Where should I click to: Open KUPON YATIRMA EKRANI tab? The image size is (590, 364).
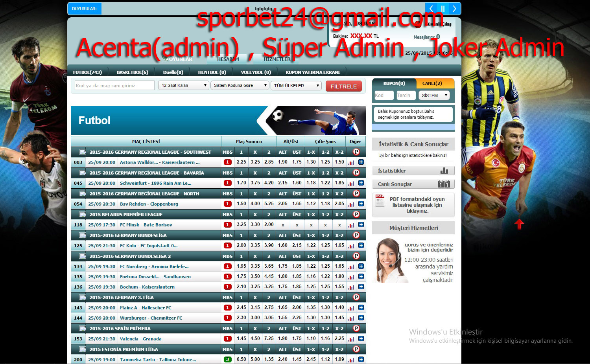pos(313,72)
